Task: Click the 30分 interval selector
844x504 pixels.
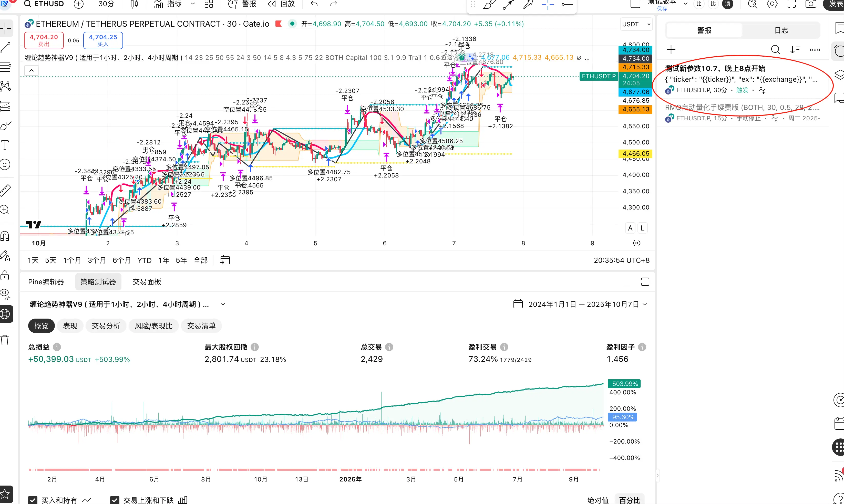Action: coord(106,4)
